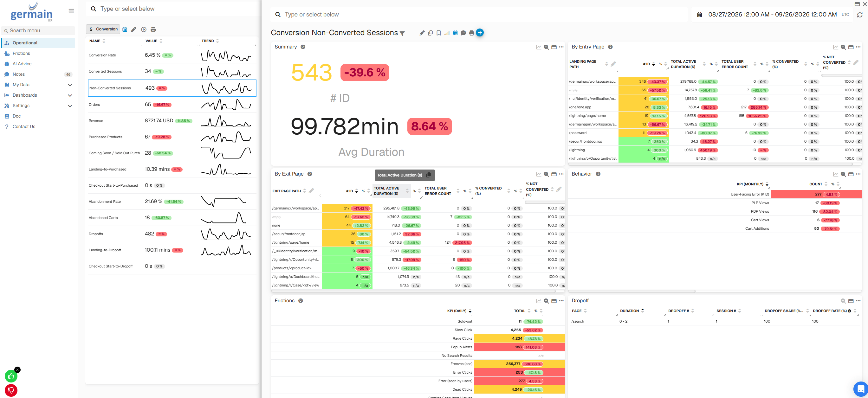Click the refresh icon beside UTC

(859, 15)
